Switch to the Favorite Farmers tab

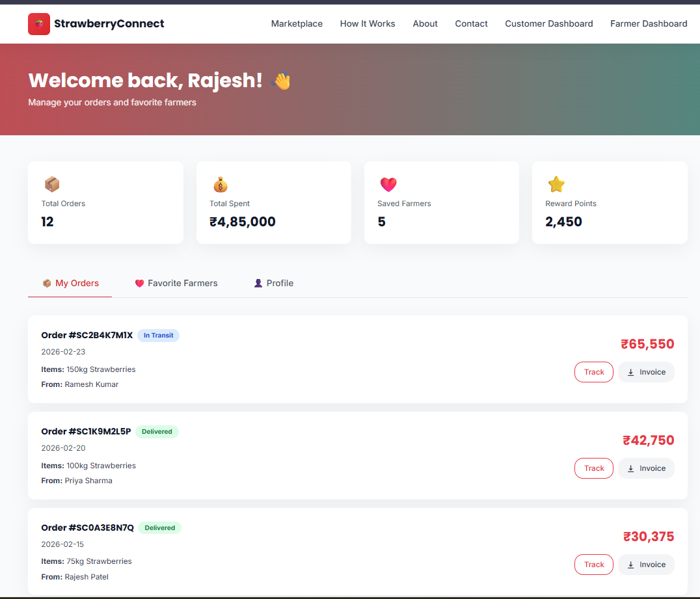tap(176, 284)
